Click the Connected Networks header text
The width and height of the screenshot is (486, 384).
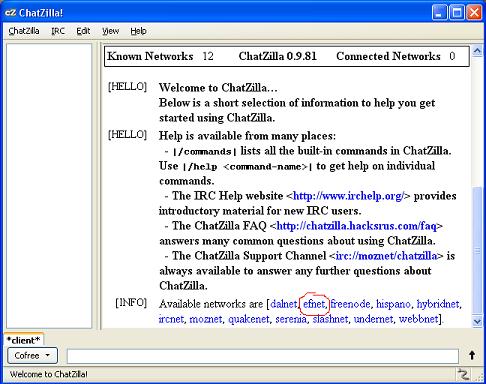[x=388, y=56]
